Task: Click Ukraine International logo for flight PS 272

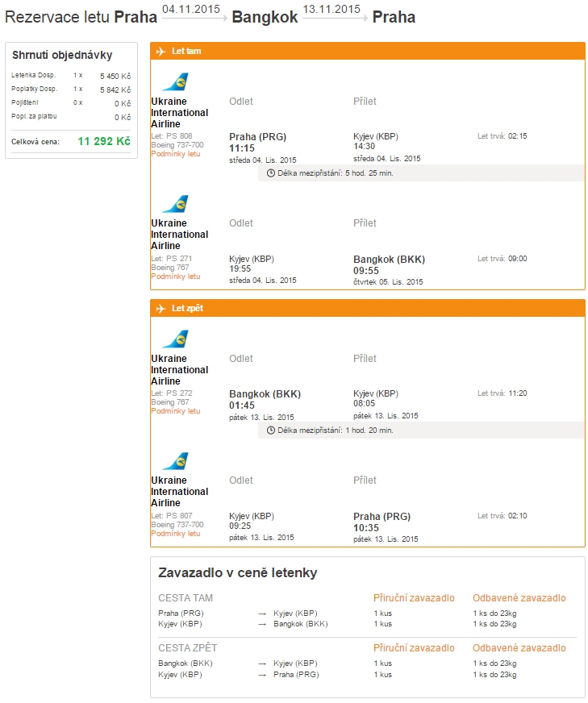Action: pyautogui.click(x=175, y=339)
